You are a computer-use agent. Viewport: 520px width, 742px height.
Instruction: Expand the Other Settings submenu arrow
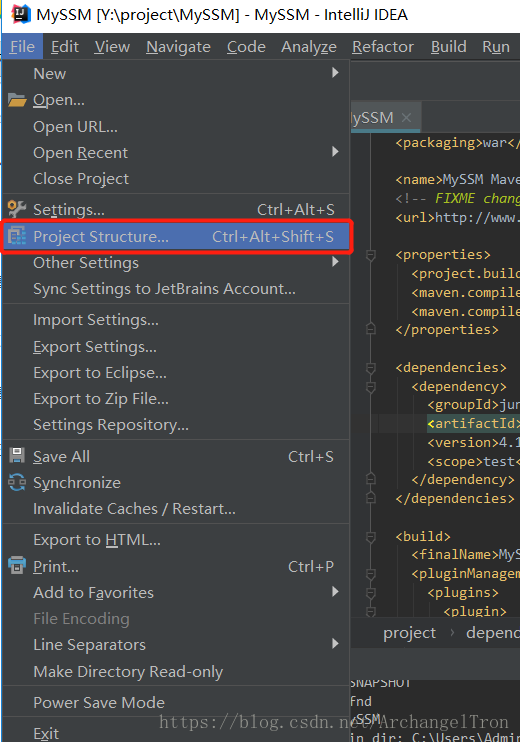coord(335,261)
